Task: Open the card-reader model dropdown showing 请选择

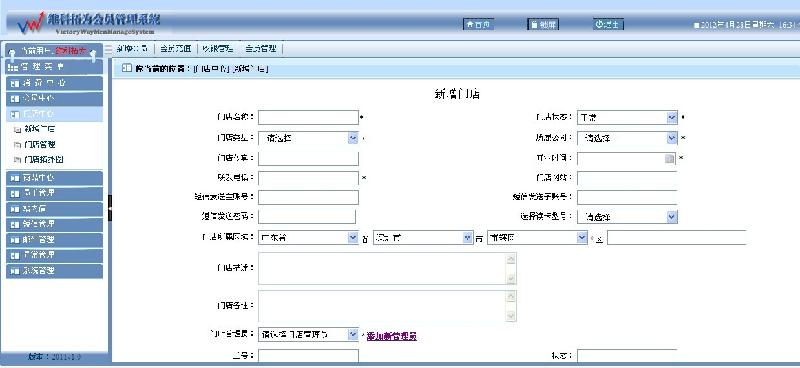Action: (x=627, y=217)
